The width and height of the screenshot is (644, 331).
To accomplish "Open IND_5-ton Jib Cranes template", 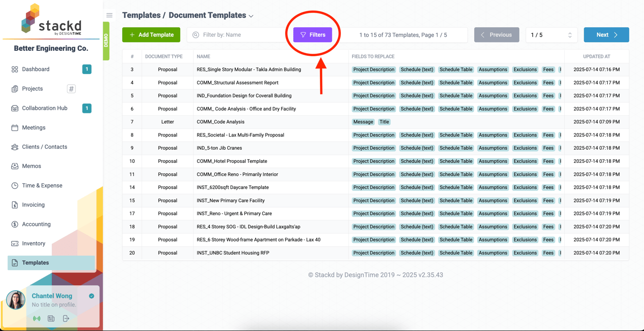I will (x=219, y=148).
